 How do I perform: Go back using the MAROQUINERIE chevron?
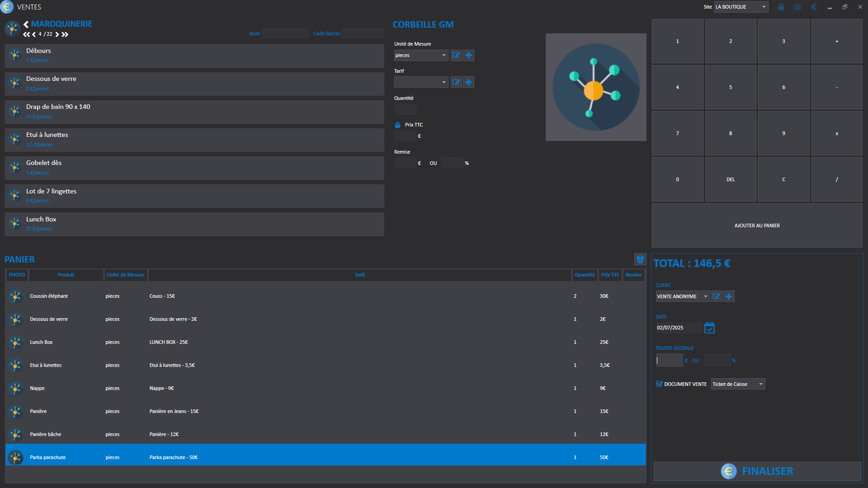tap(26, 24)
